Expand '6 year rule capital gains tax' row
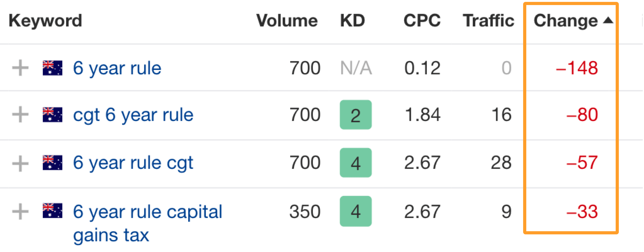 20,211
